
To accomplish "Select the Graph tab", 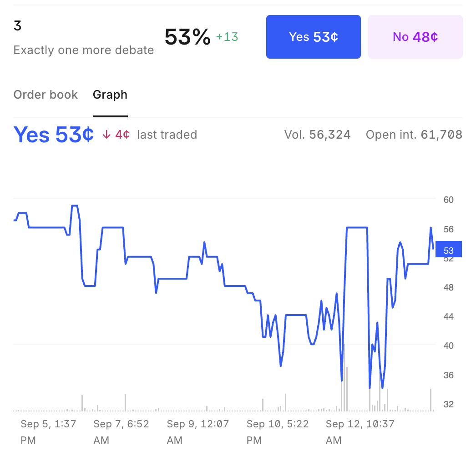I will (x=110, y=95).
